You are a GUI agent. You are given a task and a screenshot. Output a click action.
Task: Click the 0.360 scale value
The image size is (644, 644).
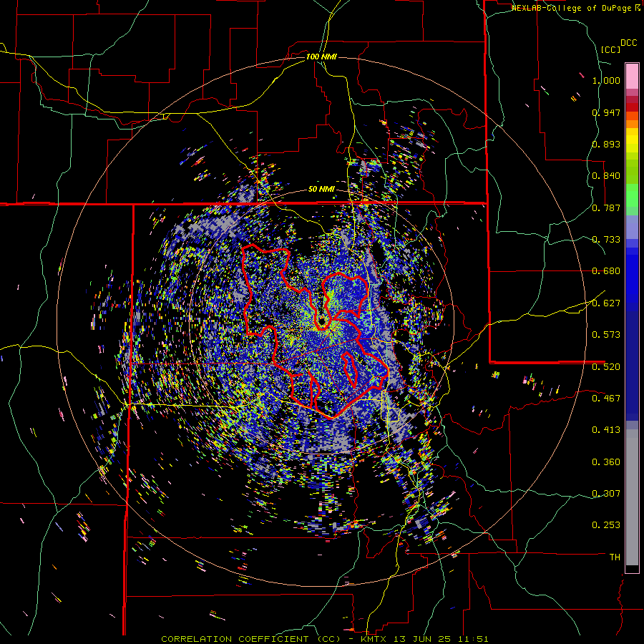tap(606, 462)
